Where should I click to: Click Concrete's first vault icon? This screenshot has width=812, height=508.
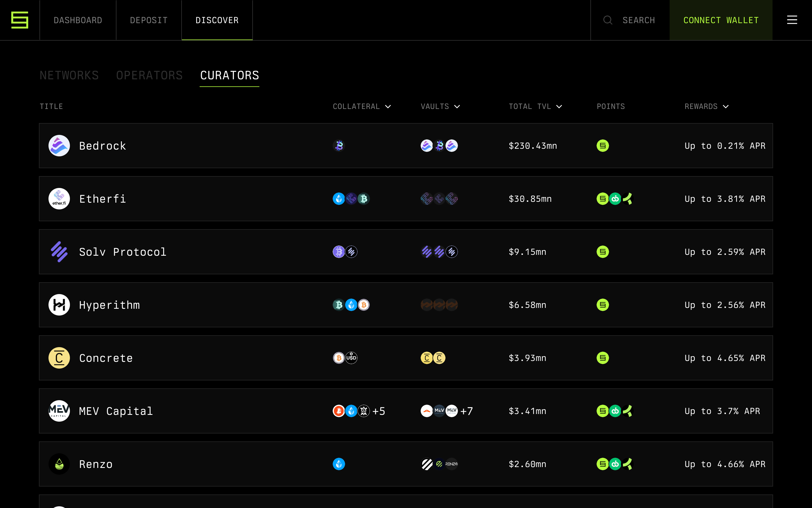[x=427, y=358]
